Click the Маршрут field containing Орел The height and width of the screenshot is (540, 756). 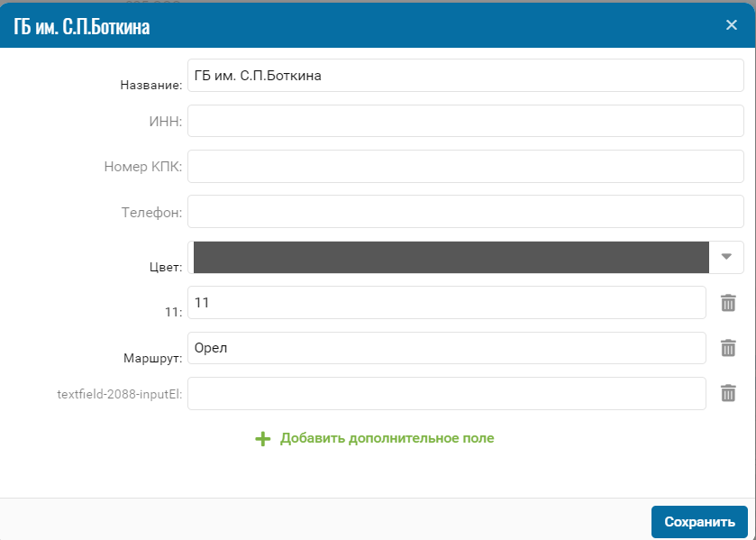pyautogui.click(x=446, y=348)
